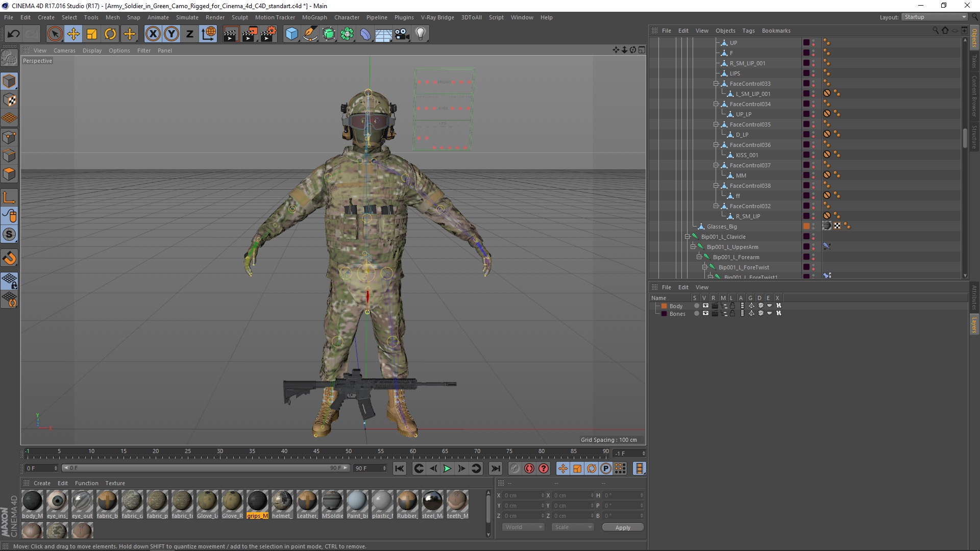Collapse Bip001_L_UpperArm tree node
980x551 pixels.
click(x=693, y=247)
